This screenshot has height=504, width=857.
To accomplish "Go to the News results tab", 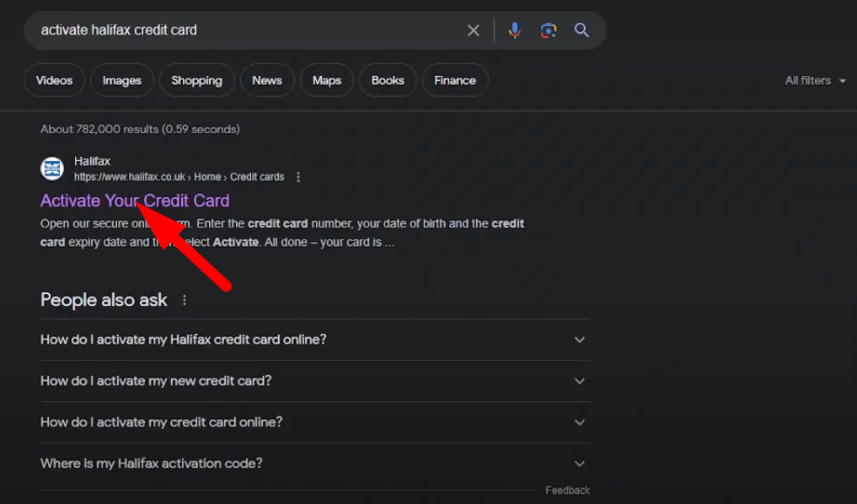I will (267, 80).
